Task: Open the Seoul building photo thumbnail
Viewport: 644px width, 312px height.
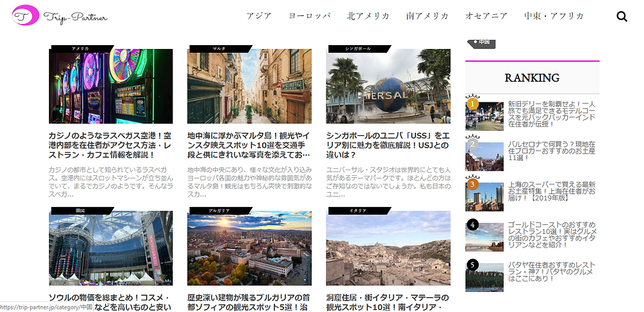Action: [x=111, y=248]
